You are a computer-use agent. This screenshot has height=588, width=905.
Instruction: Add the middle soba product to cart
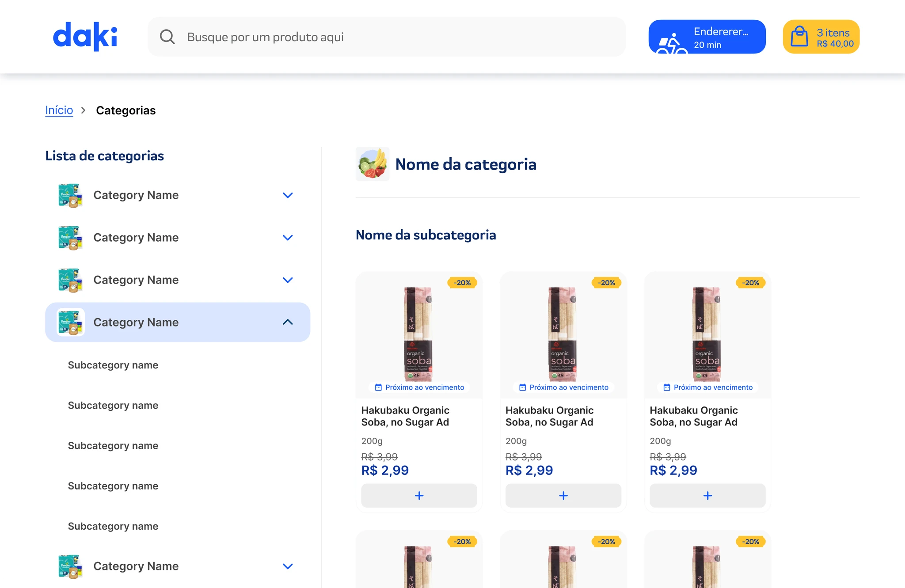point(563,496)
